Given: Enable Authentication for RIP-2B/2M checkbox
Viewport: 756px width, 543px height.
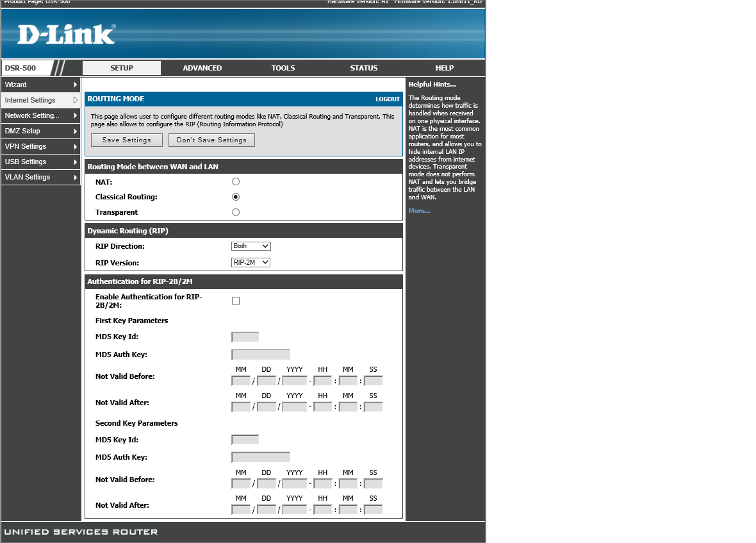Looking at the screenshot, I should click(236, 301).
